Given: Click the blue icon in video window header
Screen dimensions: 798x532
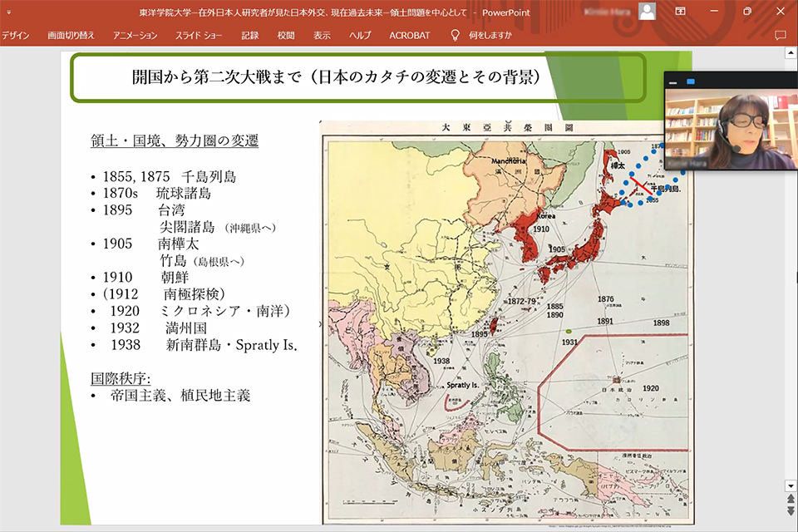Looking at the screenshot, I should click(x=691, y=81).
